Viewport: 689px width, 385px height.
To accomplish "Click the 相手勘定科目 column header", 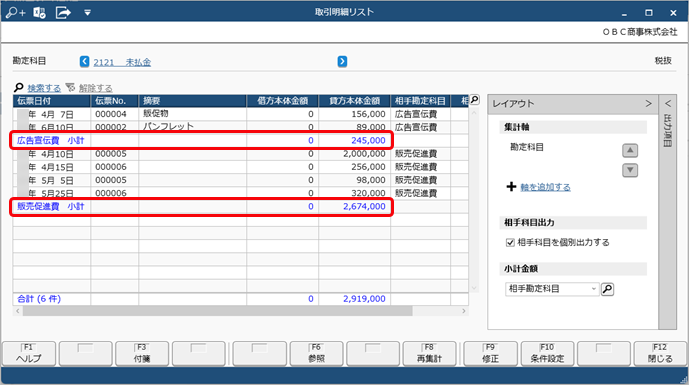I will click(x=421, y=101).
